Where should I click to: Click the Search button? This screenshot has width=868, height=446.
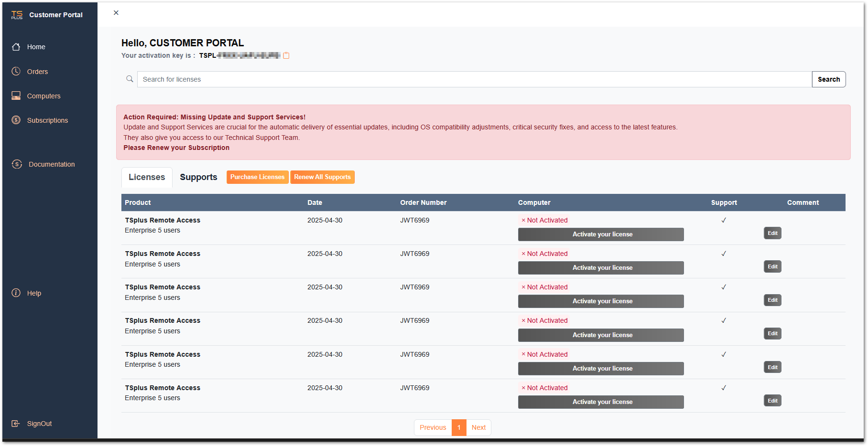click(828, 79)
